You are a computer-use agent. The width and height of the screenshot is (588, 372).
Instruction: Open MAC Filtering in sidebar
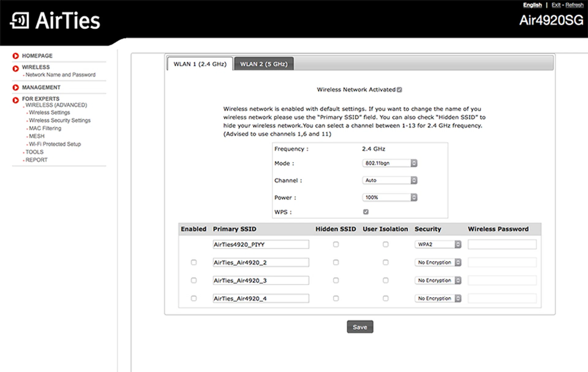[x=45, y=128]
